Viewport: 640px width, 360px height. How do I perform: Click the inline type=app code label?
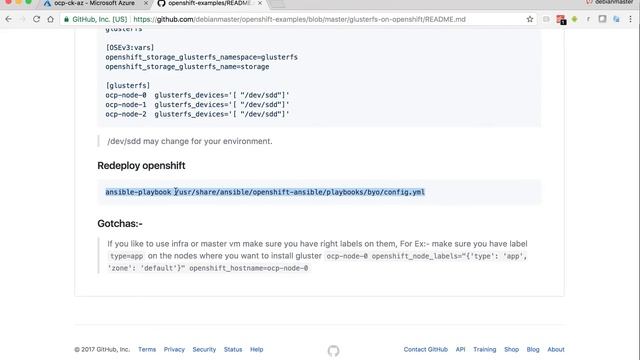[x=127, y=256]
